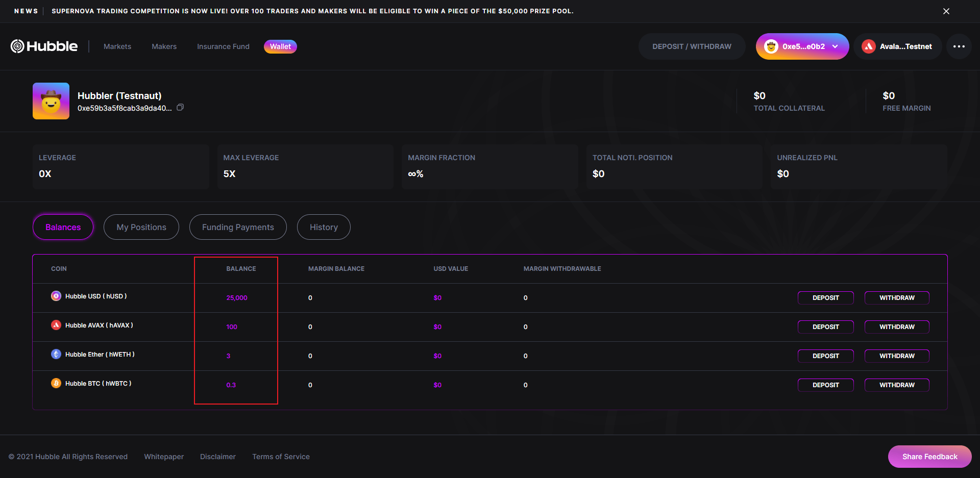Click the Hubble logo icon
Viewport: 980px width, 478px height.
pos(17,46)
